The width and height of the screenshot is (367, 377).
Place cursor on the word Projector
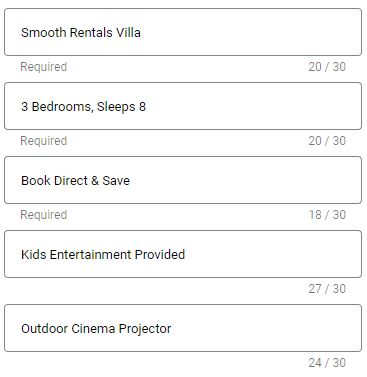coord(145,329)
